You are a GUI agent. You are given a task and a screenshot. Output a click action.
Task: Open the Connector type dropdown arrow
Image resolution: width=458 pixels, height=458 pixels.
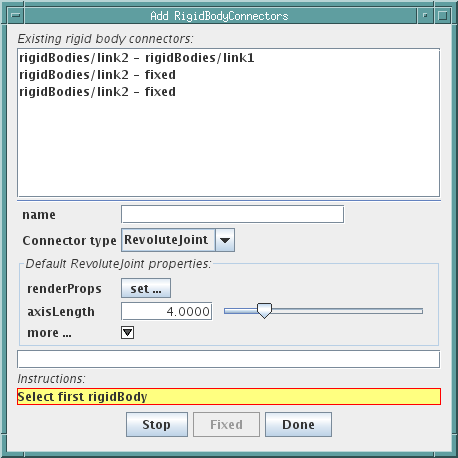coord(225,240)
